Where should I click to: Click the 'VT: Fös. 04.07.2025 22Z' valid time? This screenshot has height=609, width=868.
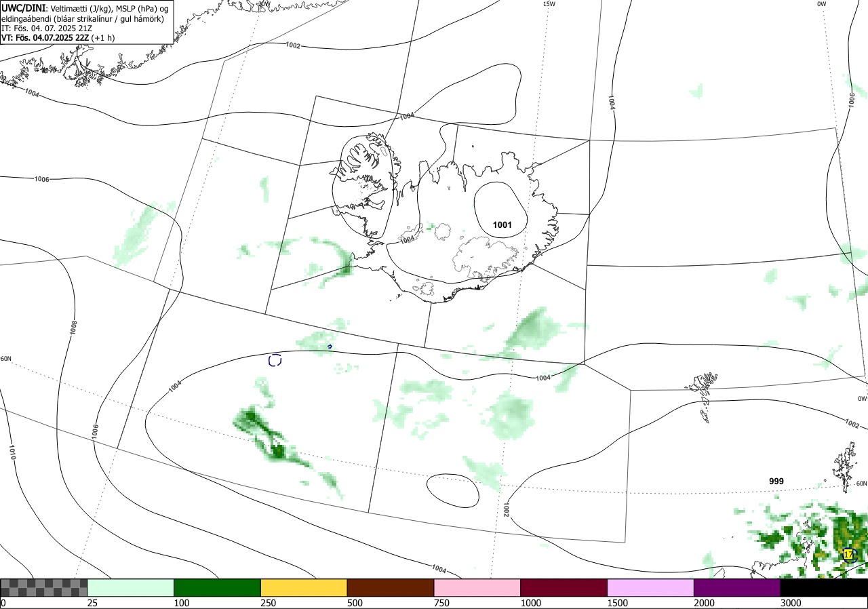click(45, 39)
